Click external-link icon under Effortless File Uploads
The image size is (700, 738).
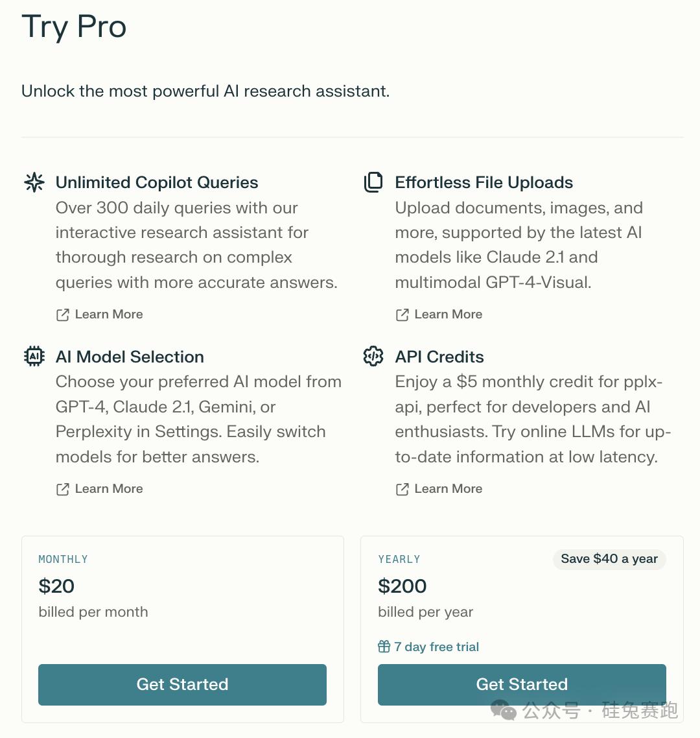click(402, 315)
